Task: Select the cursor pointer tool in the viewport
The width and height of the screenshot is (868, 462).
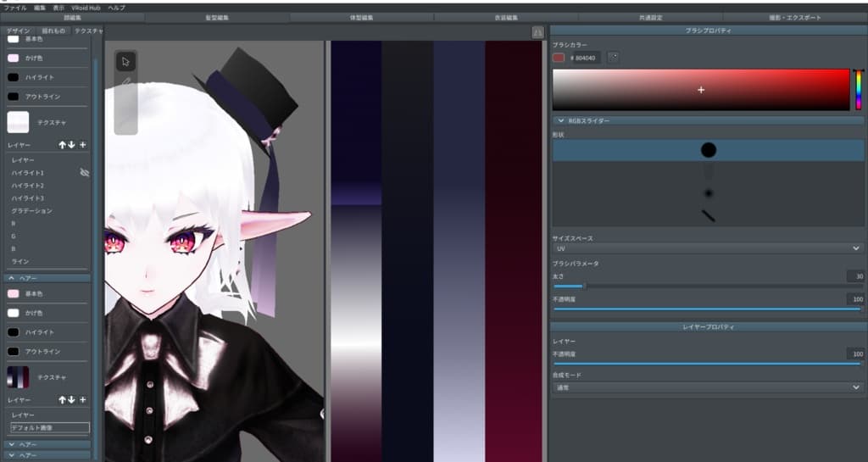Action: coord(125,61)
